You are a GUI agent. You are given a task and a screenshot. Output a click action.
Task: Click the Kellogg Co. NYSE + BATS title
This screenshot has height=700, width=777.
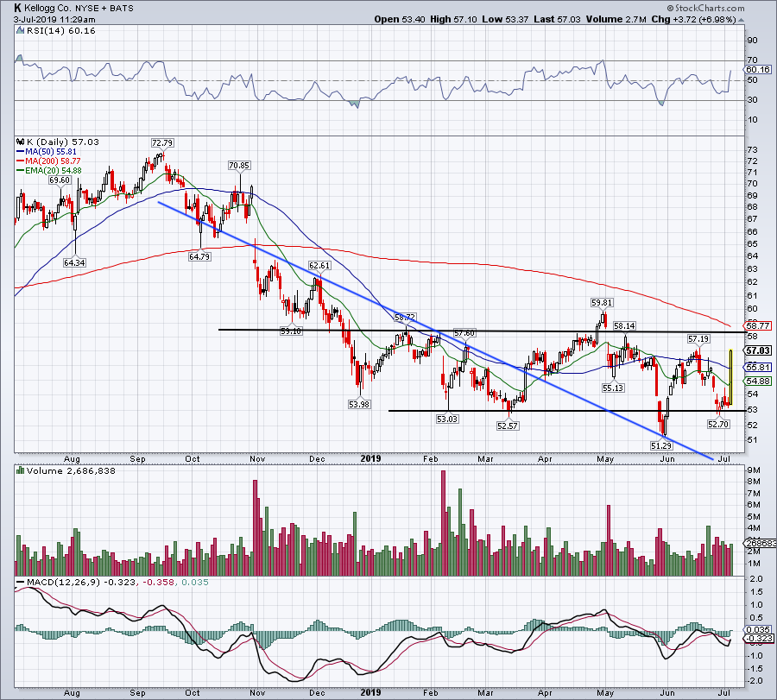pyautogui.click(x=74, y=8)
